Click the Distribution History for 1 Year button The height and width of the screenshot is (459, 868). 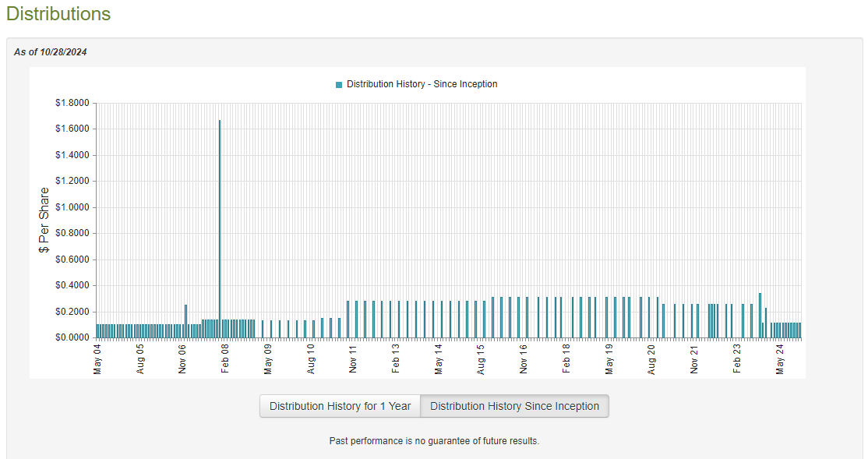[x=340, y=406]
